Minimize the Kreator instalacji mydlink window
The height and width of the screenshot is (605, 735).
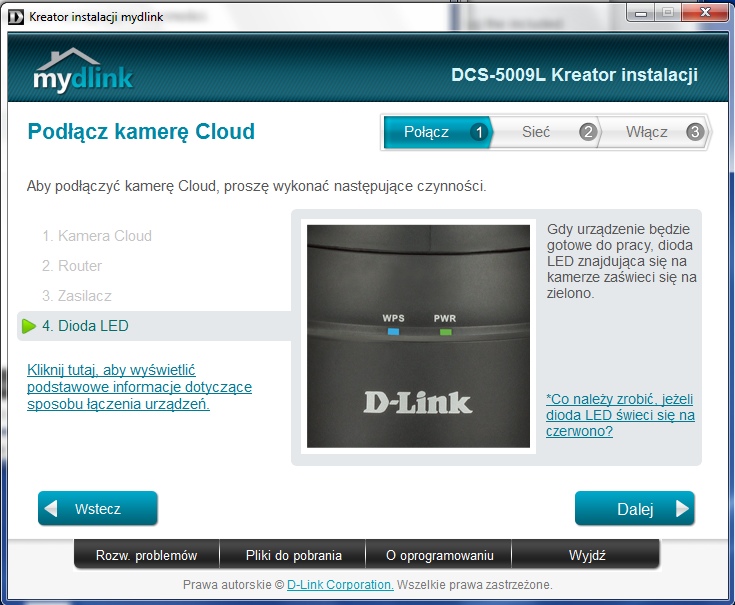(640, 13)
